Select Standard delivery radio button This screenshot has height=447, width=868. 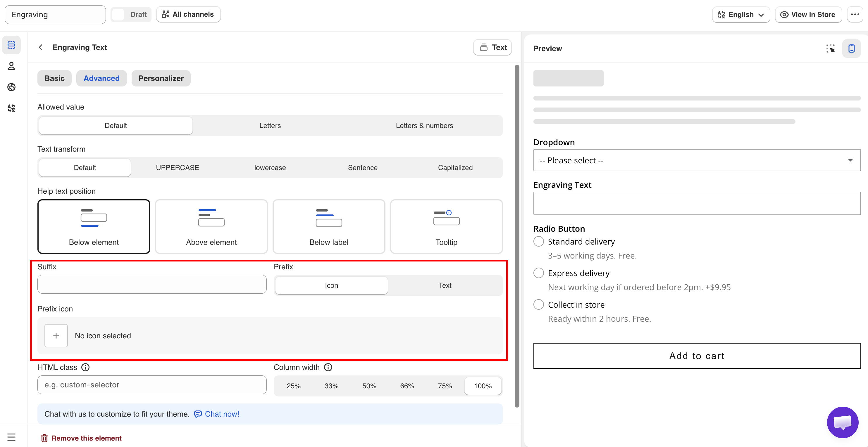click(x=538, y=242)
